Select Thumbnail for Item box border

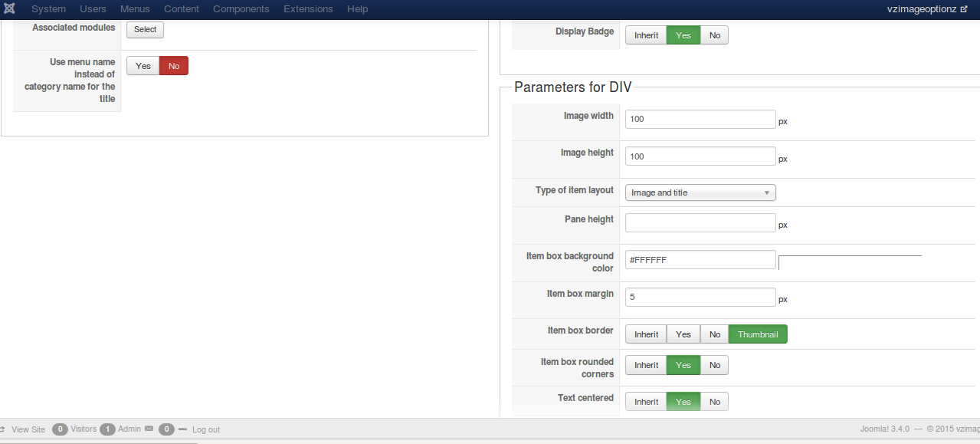click(757, 334)
